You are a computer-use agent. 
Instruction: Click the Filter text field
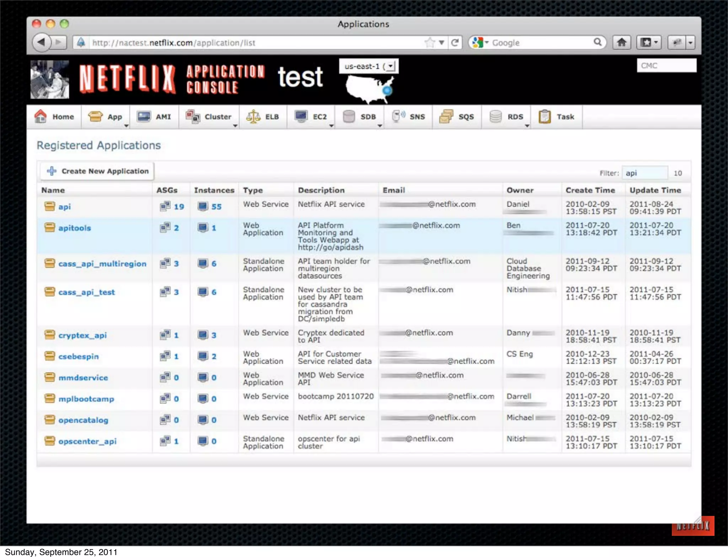[x=645, y=173]
